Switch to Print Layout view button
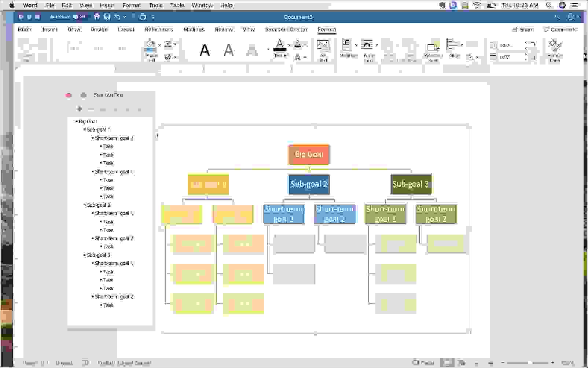Screen dimensions: 588x368 (x=447, y=363)
